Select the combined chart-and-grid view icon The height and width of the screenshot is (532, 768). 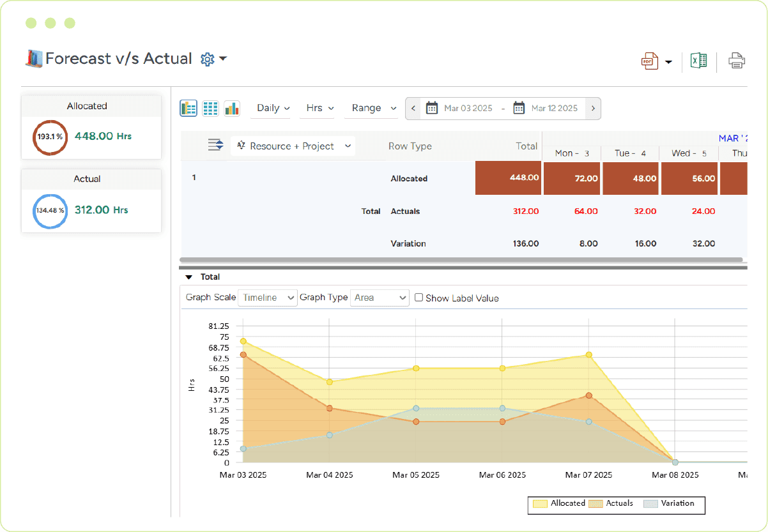click(188, 108)
